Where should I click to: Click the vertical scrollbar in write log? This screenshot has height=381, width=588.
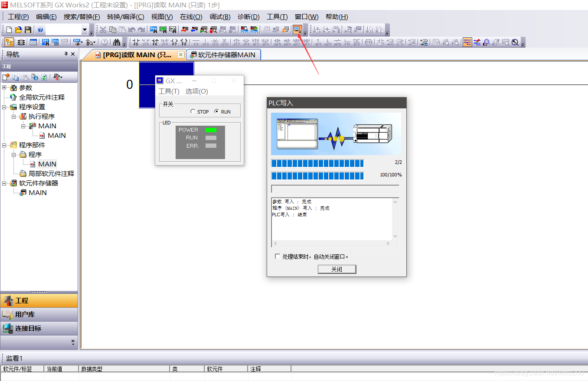(395, 219)
